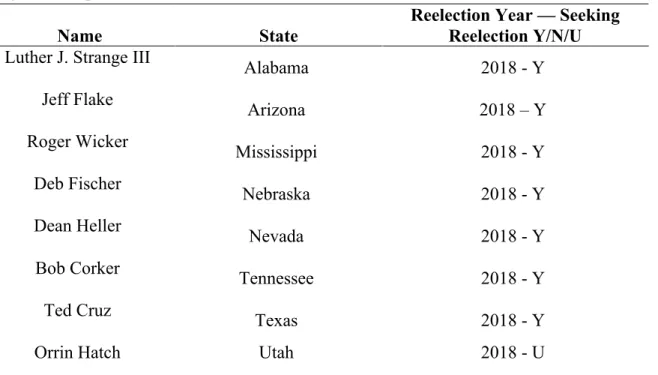Select the Utah state cell

[276, 353]
